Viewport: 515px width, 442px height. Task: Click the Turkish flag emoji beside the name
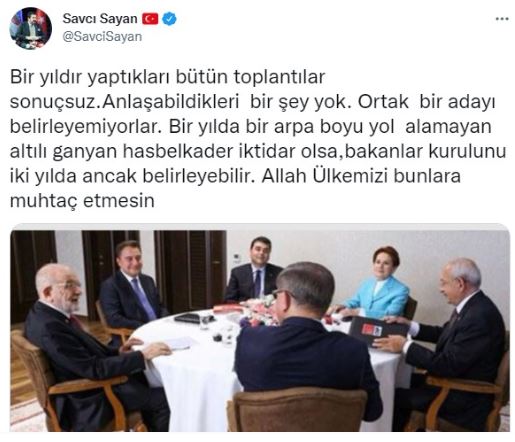[x=150, y=19]
